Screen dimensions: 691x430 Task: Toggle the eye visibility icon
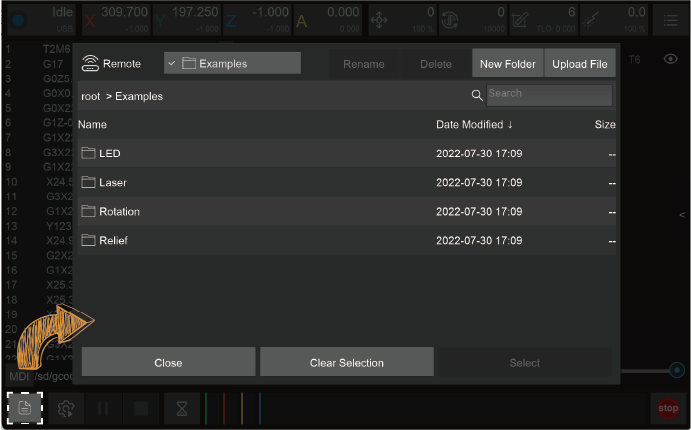pos(671,60)
